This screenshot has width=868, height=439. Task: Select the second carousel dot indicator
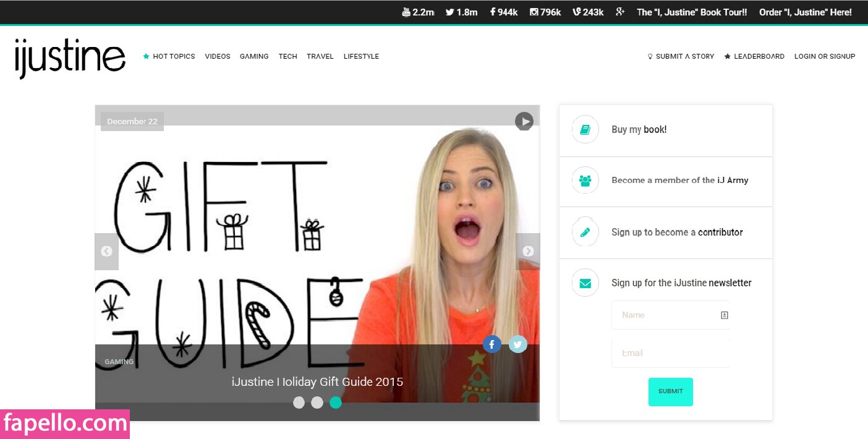coord(317,403)
